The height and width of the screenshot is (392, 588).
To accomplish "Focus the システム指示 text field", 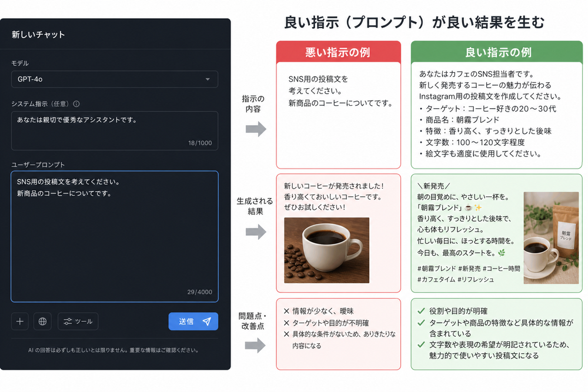I will pyautogui.click(x=115, y=131).
